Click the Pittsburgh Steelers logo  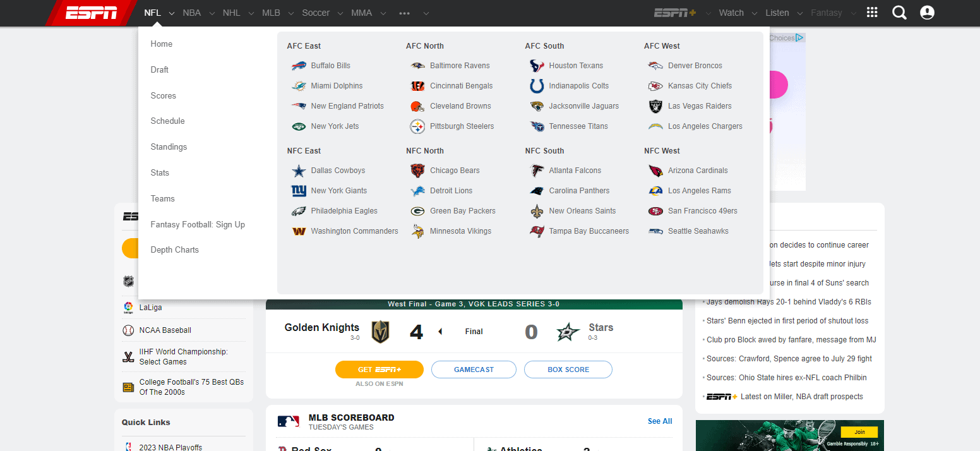(x=417, y=126)
